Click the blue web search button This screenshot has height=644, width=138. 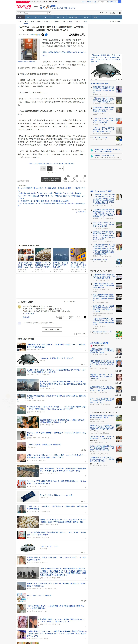coord(120,2)
